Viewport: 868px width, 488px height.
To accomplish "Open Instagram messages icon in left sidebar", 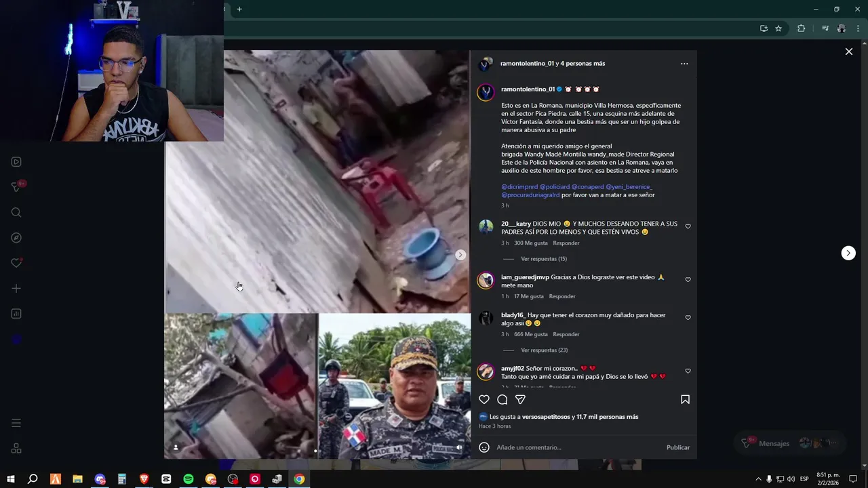I will point(16,187).
